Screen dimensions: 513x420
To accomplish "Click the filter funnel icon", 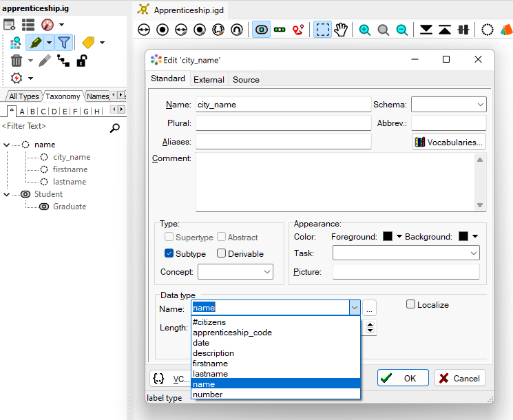I will (x=64, y=43).
